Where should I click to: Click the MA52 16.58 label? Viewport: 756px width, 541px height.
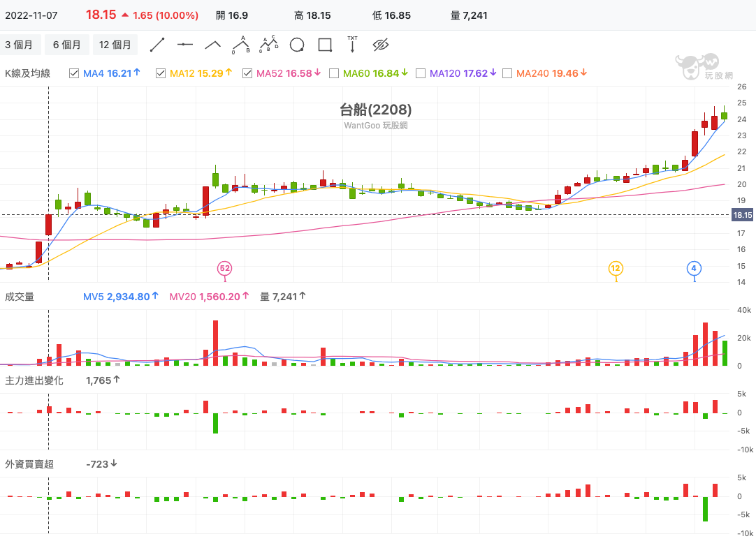289,73
